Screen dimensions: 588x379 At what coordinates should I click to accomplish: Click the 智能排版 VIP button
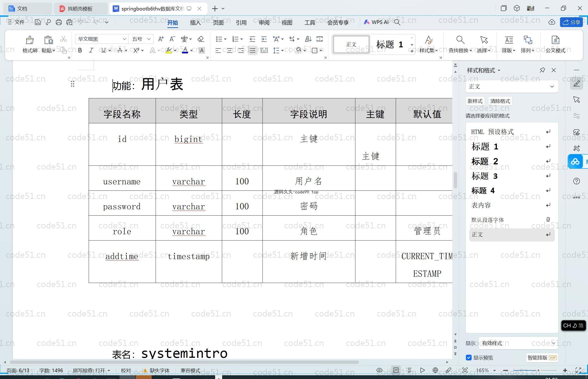542,358
